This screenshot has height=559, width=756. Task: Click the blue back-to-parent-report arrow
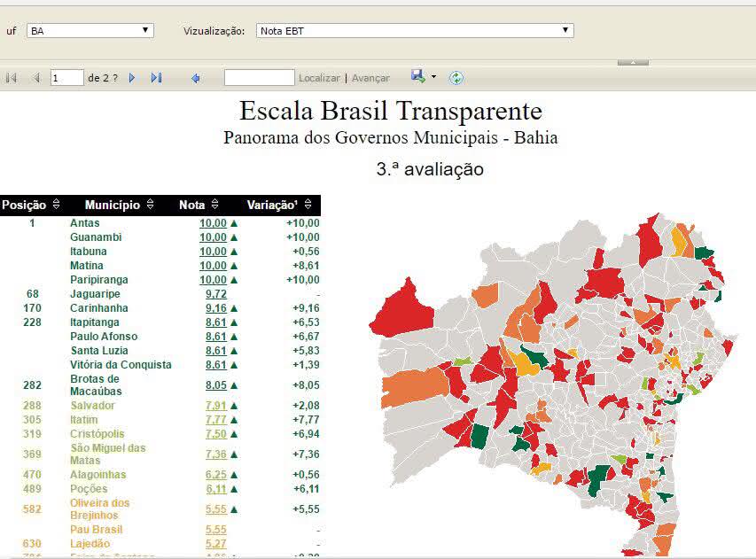pos(195,78)
